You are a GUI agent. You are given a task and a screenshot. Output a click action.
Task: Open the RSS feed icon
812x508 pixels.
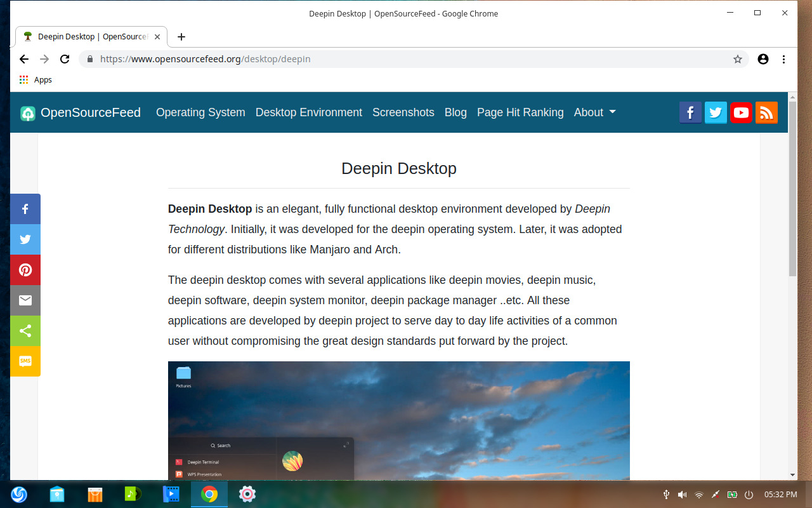[766, 113]
